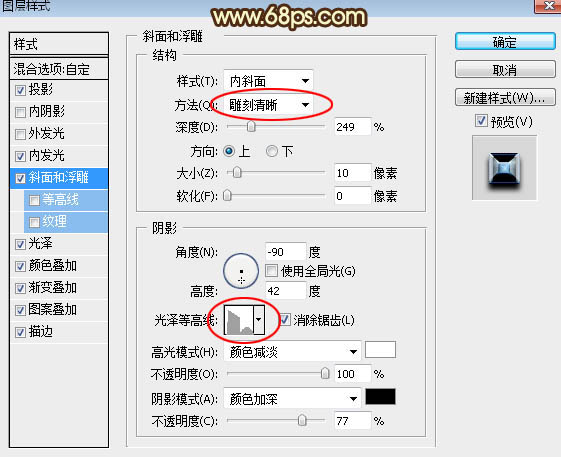The width and height of the screenshot is (561, 457).
Task: Click the gloss contour curve thumbnail
Action: pos(239,320)
